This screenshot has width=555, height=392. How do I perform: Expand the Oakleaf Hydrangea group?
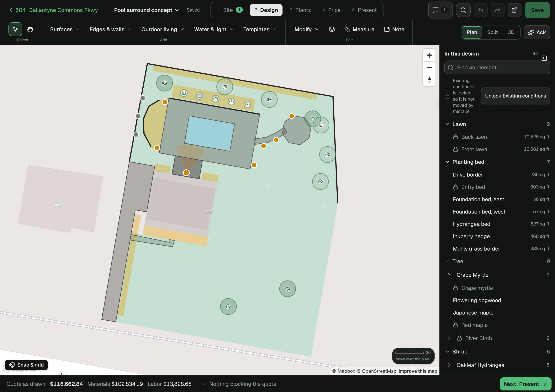tap(449, 365)
